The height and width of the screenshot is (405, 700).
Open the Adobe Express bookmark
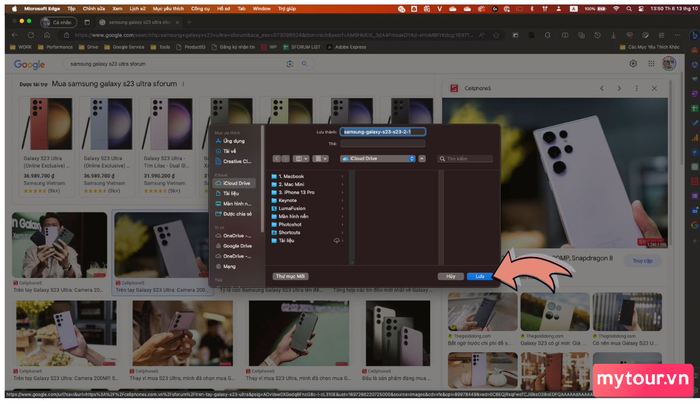(346, 47)
